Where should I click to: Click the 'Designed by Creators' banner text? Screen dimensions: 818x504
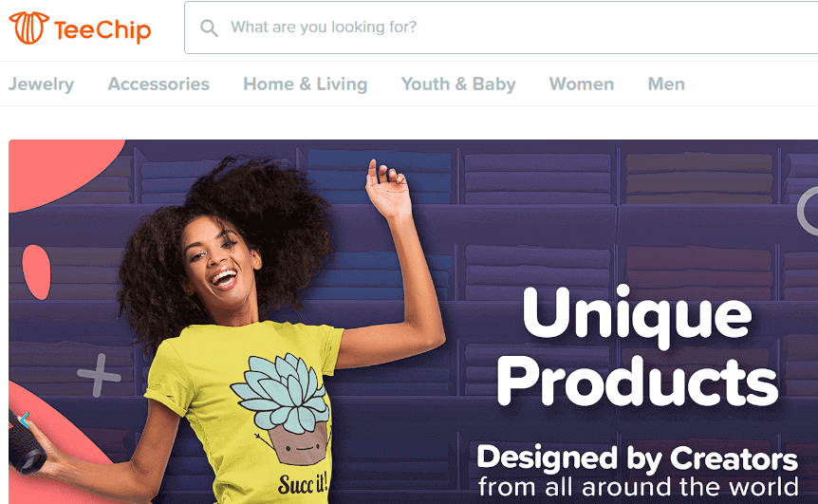point(637,458)
